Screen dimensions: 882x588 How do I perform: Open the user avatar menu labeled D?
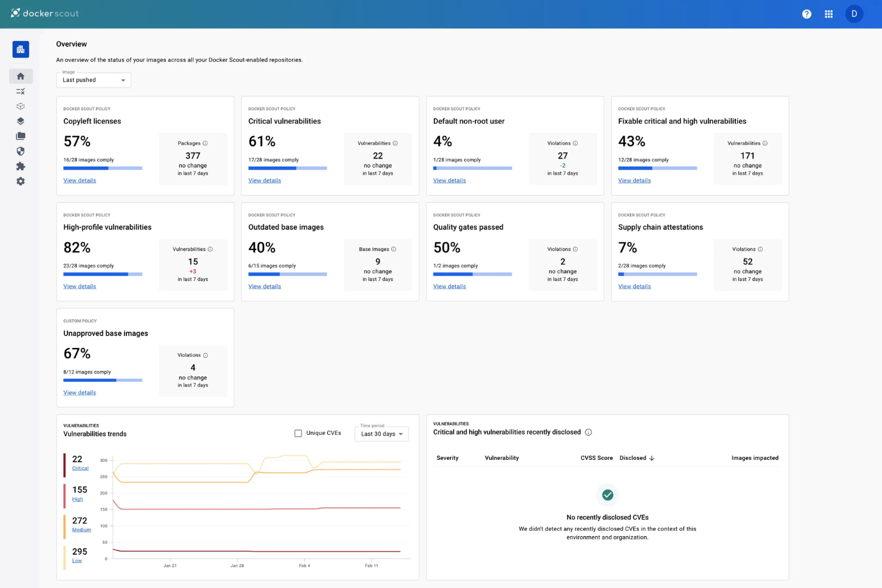click(854, 14)
